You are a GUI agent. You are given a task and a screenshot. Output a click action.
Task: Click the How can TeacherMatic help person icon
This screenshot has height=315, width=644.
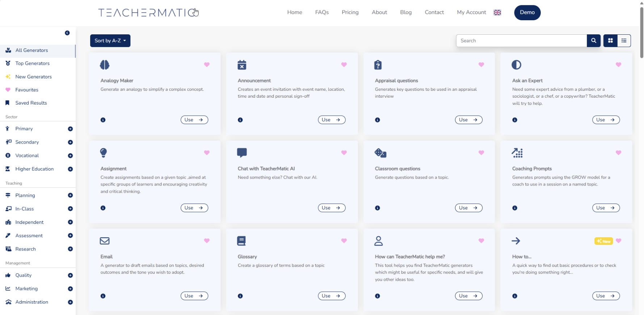(x=379, y=241)
